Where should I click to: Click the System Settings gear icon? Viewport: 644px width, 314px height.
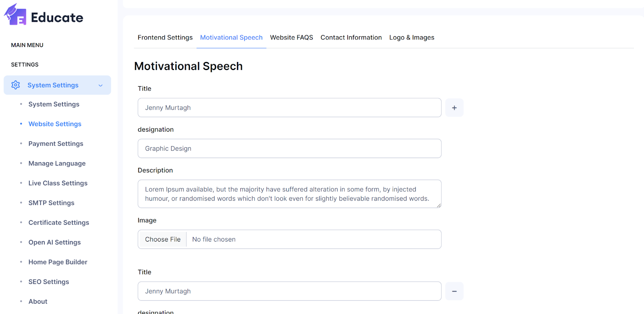(x=16, y=85)
